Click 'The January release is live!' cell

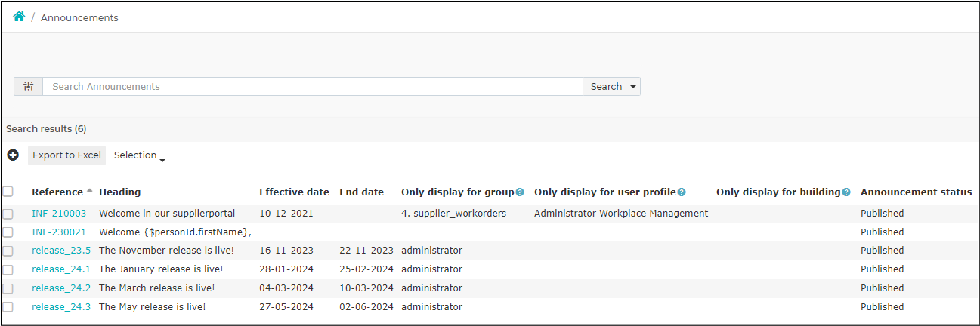tap(161, 269)
